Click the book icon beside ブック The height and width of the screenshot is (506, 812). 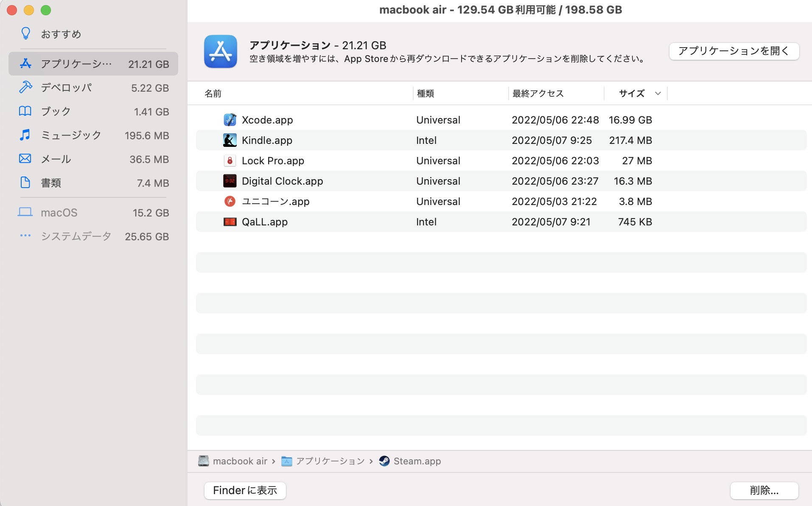point(25,111)
